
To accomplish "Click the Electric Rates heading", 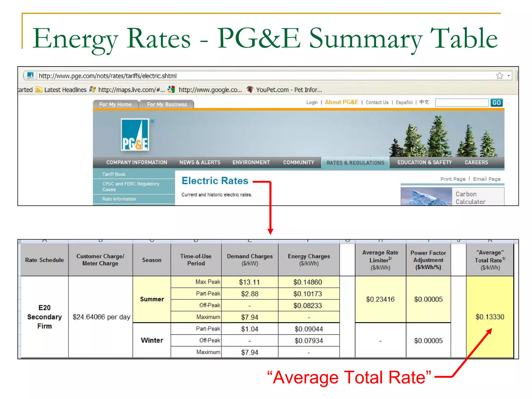I will (215, 181).
